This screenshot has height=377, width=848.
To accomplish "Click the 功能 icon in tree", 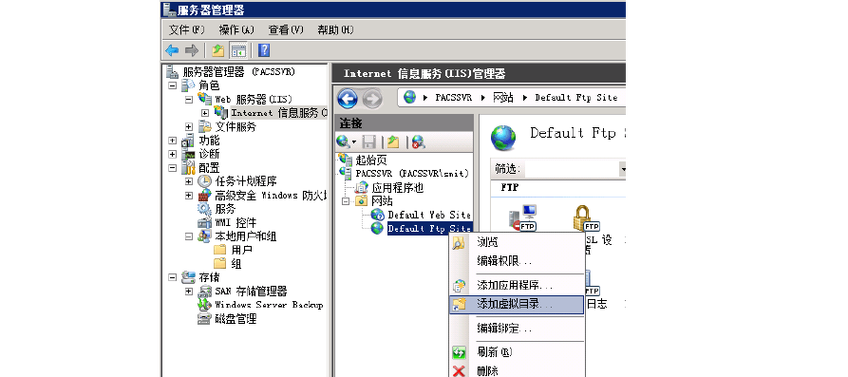I will click(x=188, y=141).
